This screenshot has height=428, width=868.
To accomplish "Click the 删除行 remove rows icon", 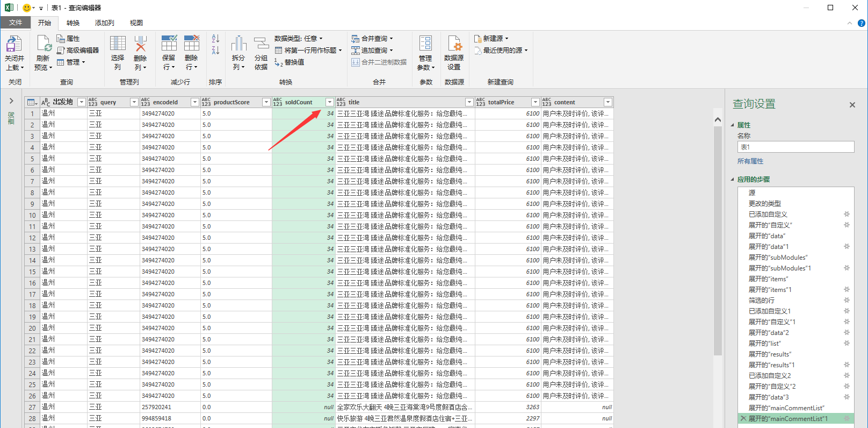I will 192,44.
